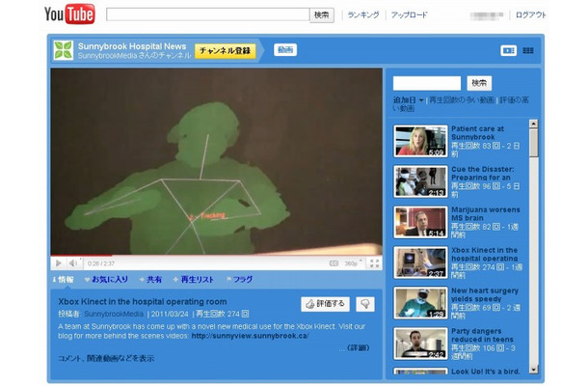Switch to grid view icon in channel header

(x=528, y=50)
